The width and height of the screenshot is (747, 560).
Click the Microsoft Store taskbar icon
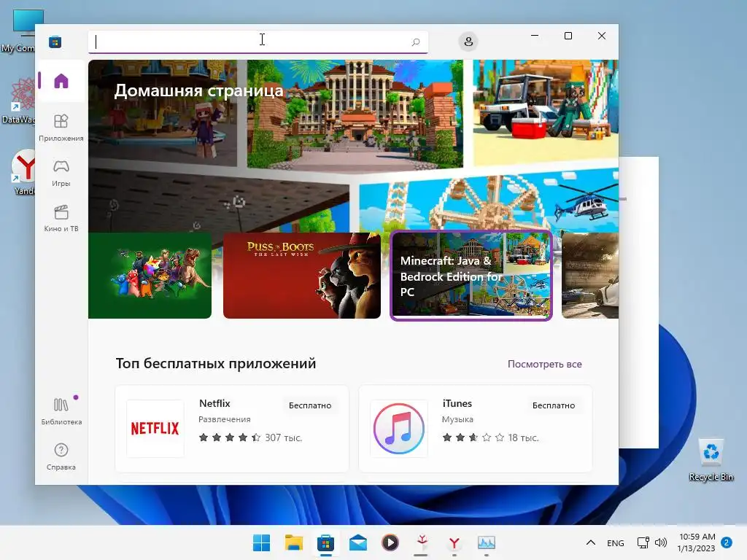point(326,542)
